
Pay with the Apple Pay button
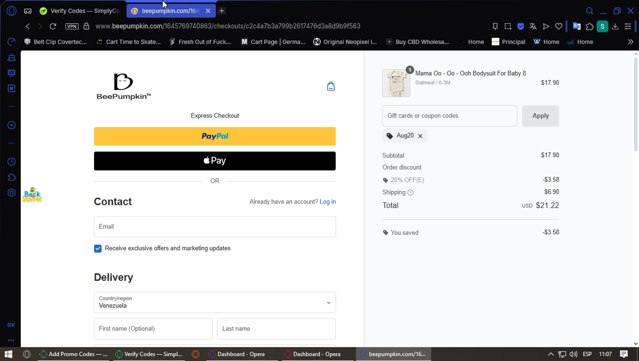tap(215, 161)
